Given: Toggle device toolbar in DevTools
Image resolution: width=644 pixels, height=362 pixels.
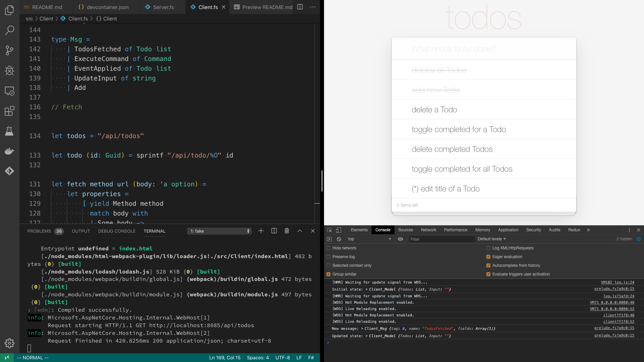Looking at the screenshot, I should coord(339,230).
